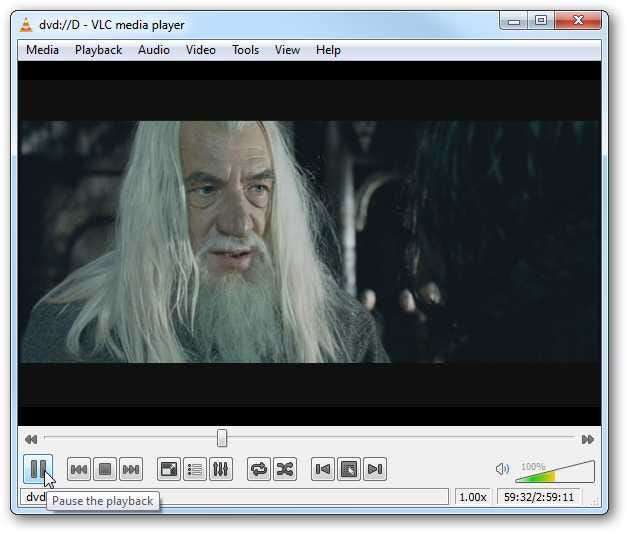This screenshot has width=627, height=533.
Task: Open extended settings equalizer
Action: (x=221, y=469)
